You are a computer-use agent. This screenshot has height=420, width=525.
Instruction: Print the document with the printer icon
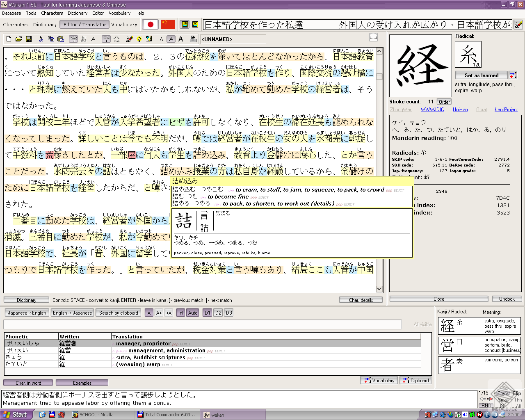coord(193,39)
